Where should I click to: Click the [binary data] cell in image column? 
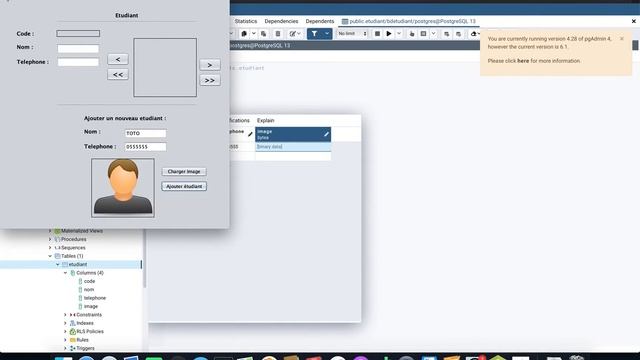point(293,147)
